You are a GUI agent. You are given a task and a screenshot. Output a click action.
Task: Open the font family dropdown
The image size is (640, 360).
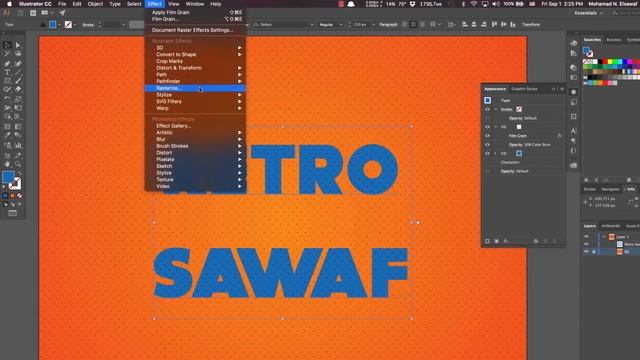312,24
